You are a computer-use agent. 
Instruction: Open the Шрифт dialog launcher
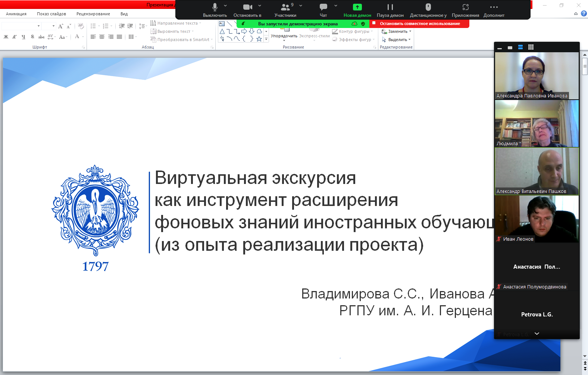83,47
